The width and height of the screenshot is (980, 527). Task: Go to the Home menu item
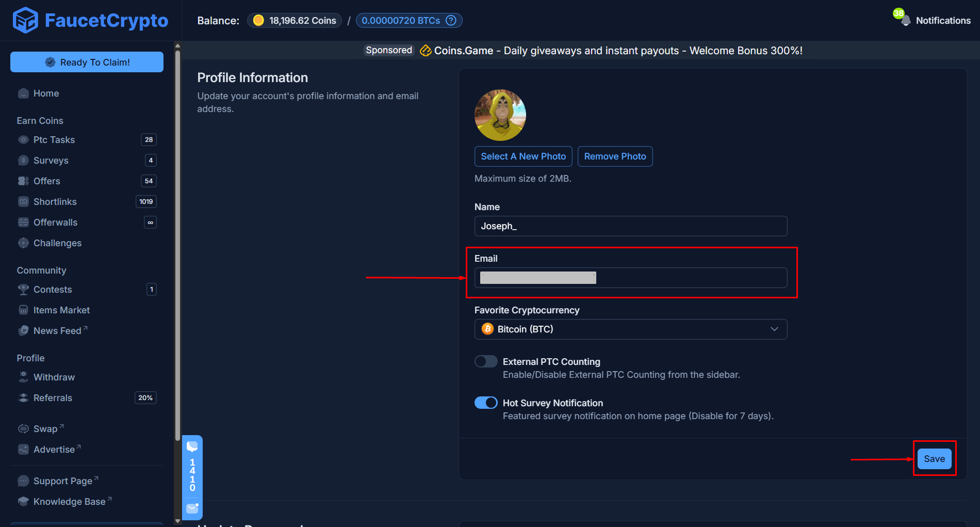(45, 93)
